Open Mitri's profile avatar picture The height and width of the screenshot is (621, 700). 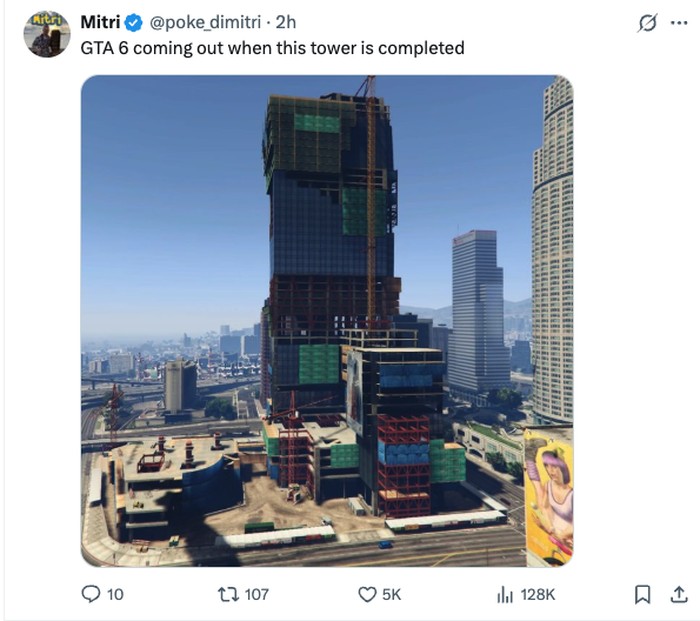(x=47, y=34)
